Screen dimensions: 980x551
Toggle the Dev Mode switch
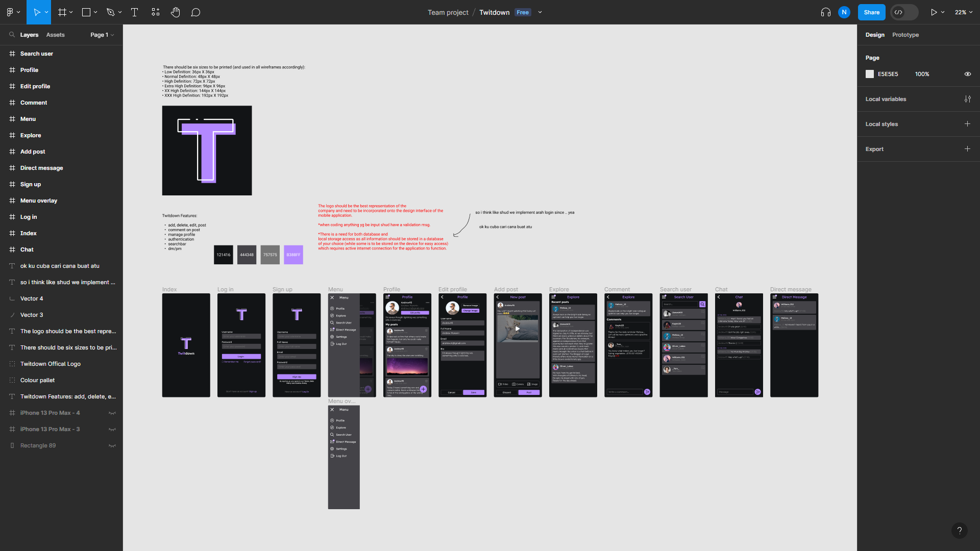pos(903,12)
